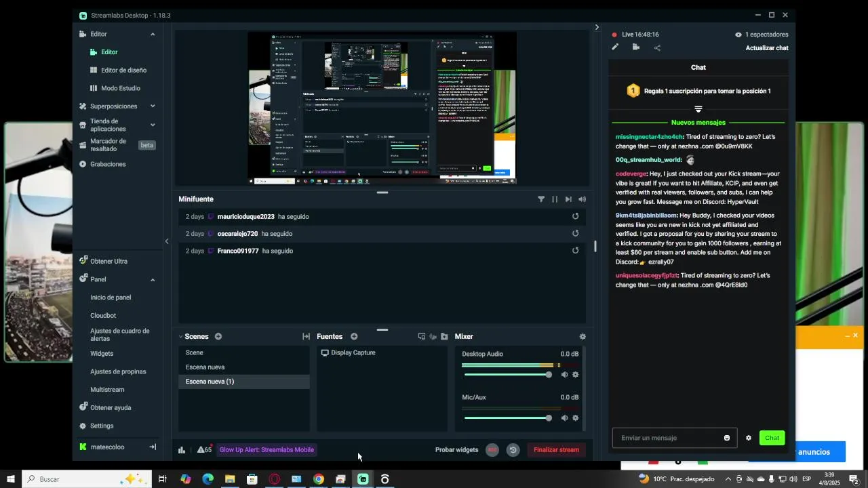Collapse the left sidebar arrow
Screen dimensions: 868x488
[167, 241]
